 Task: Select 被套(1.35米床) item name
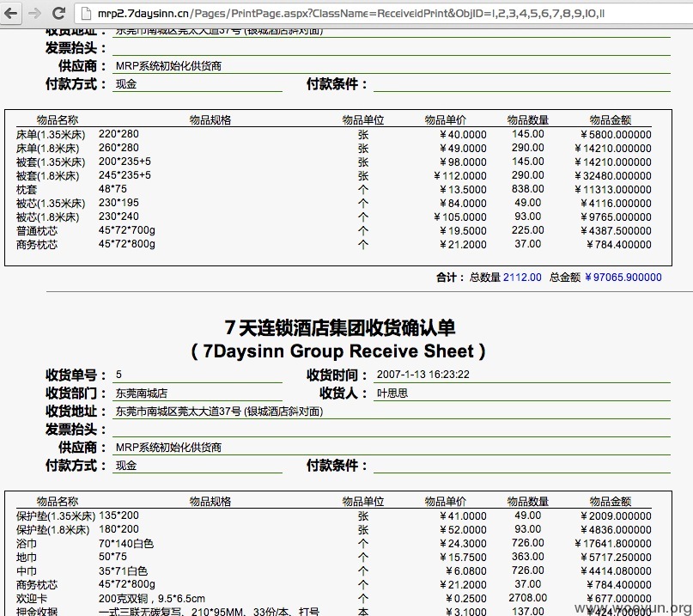[x=51, y=162]
